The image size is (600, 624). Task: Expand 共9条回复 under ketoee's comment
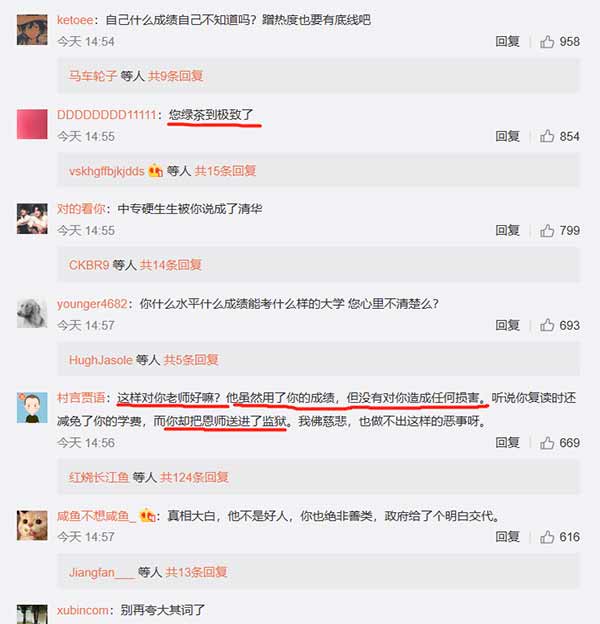pos(175,76)
